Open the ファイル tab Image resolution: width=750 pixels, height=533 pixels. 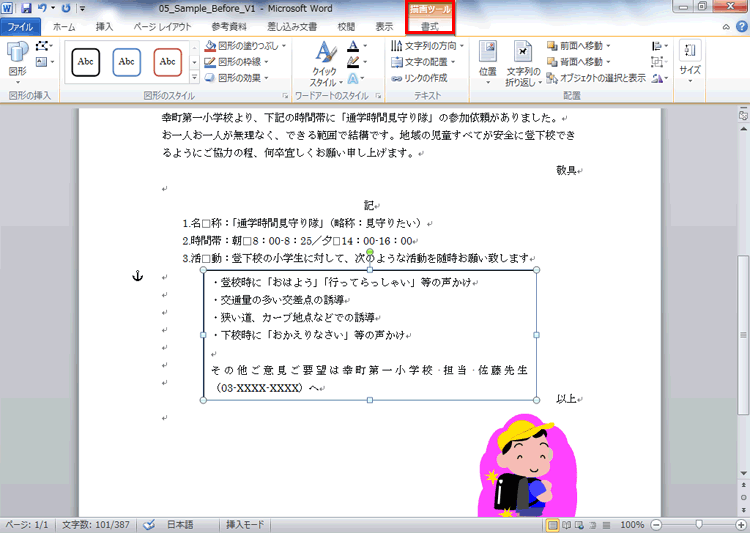tap(20, 27)
